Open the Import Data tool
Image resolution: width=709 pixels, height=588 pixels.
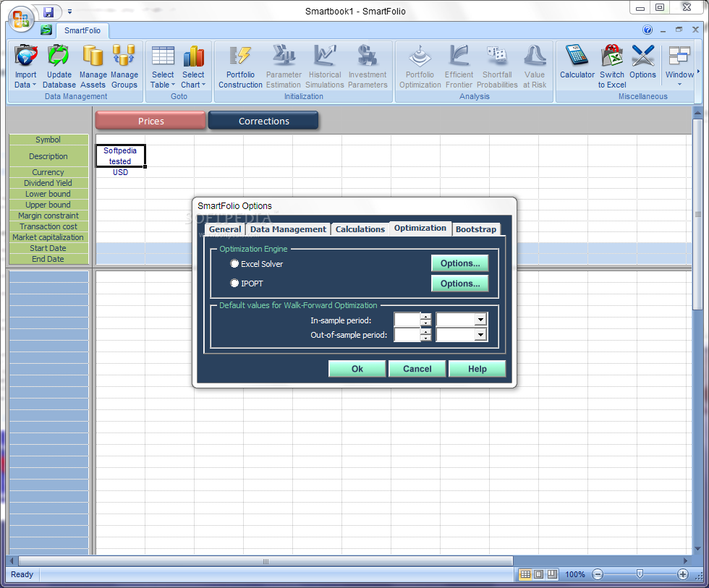click(25, 67)
